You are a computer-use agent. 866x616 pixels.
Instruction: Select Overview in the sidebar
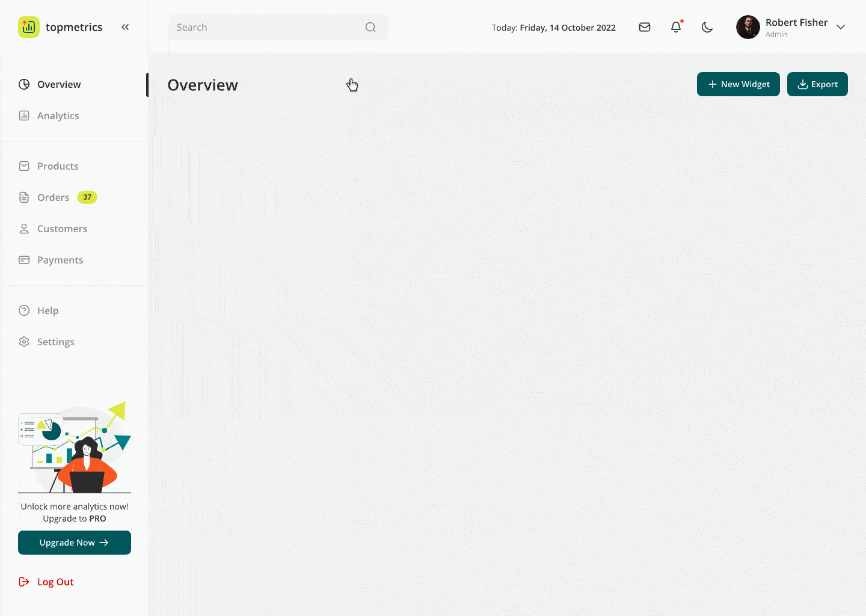coord(59,84)
